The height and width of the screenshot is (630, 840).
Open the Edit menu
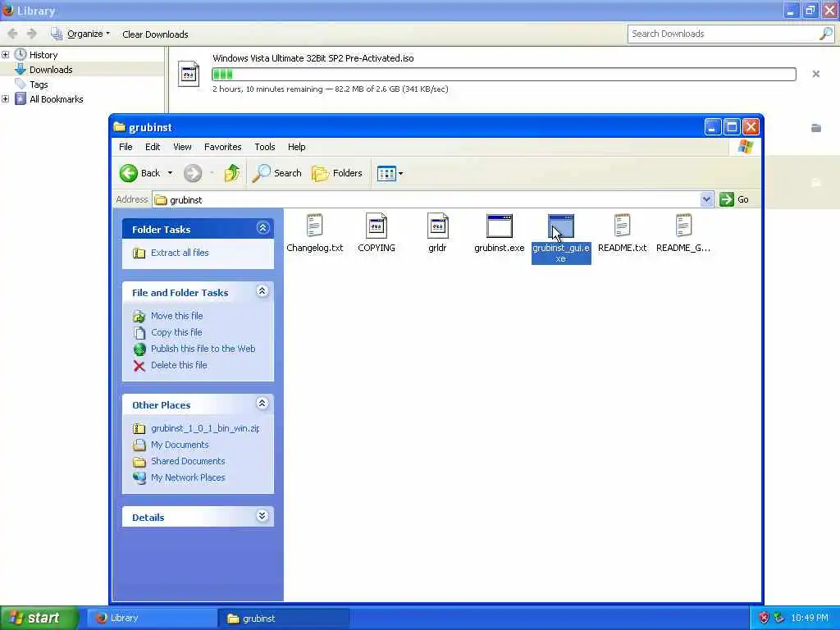coord(153,147)
